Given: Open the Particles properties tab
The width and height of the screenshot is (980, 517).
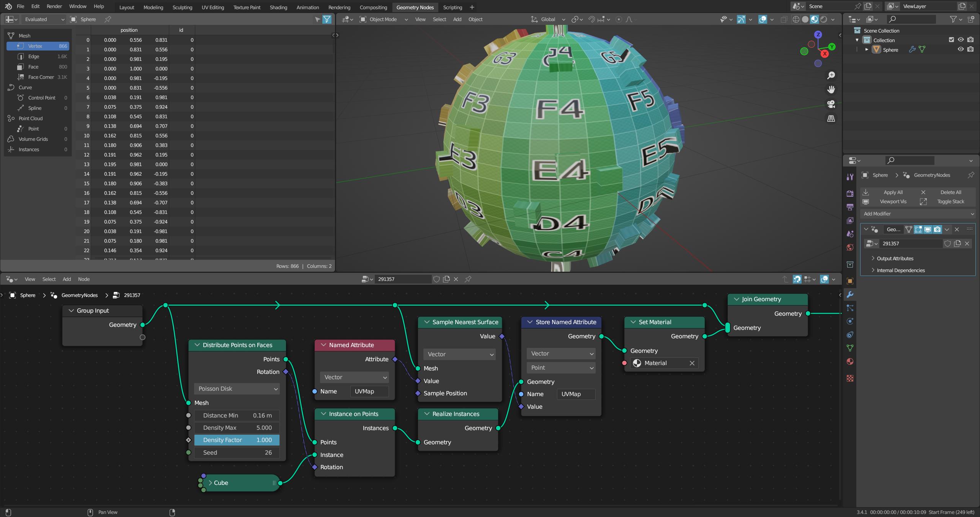Looking at the screenshot, I should 850,308.
